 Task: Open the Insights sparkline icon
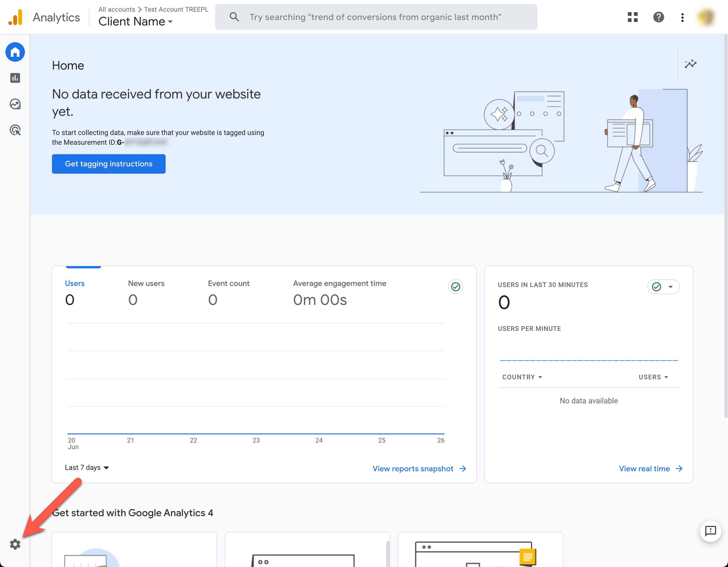tap(690, 64)
